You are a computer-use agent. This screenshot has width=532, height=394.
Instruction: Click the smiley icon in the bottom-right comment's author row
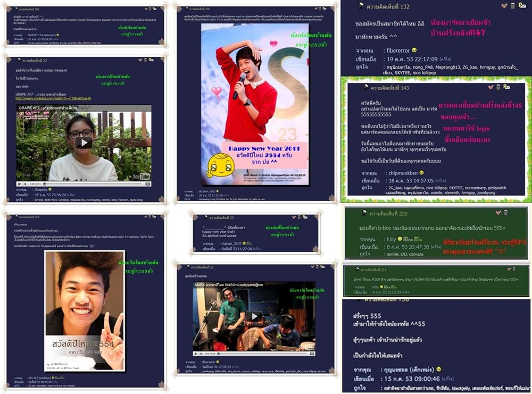pos(439,369)
